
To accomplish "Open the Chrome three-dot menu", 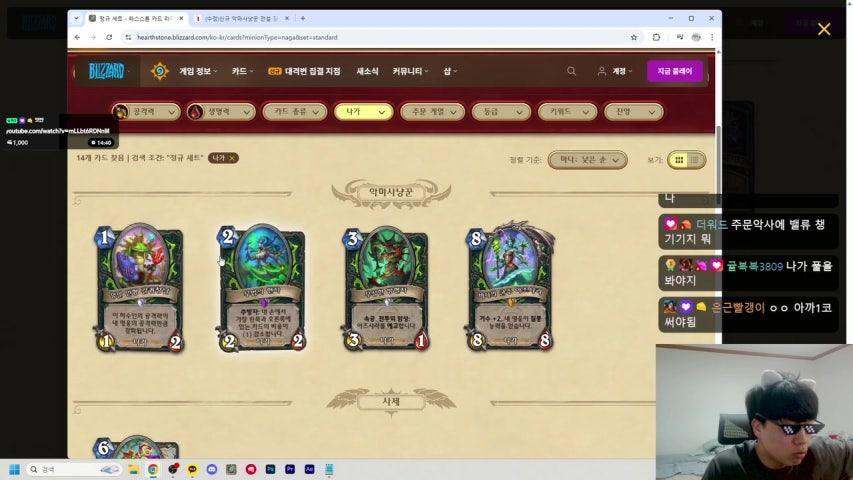I will (x=712, y=38).
